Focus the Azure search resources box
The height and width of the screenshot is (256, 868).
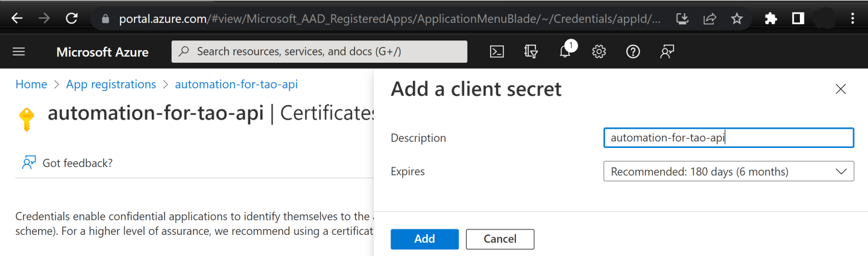tap(319, 52)
